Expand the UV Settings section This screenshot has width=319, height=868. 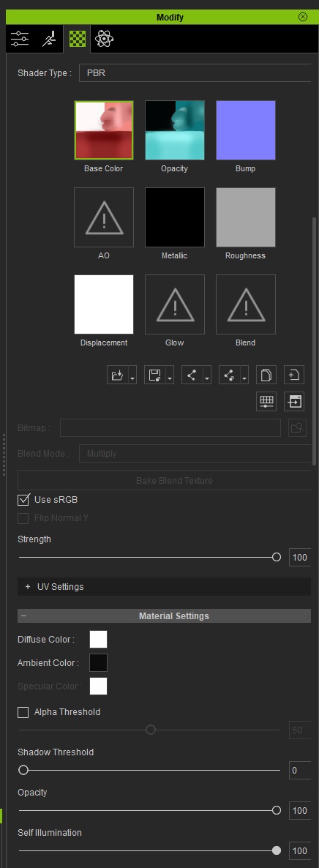coord(164,587)
